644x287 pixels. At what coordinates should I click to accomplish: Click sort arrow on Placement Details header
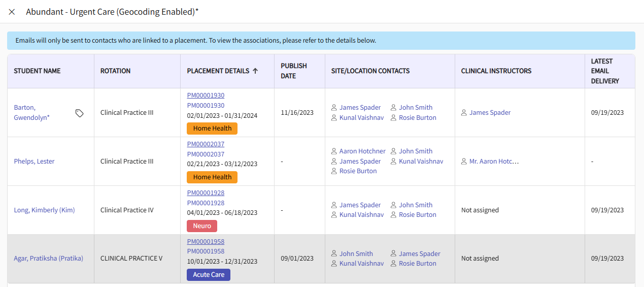(x=255, y=71)
